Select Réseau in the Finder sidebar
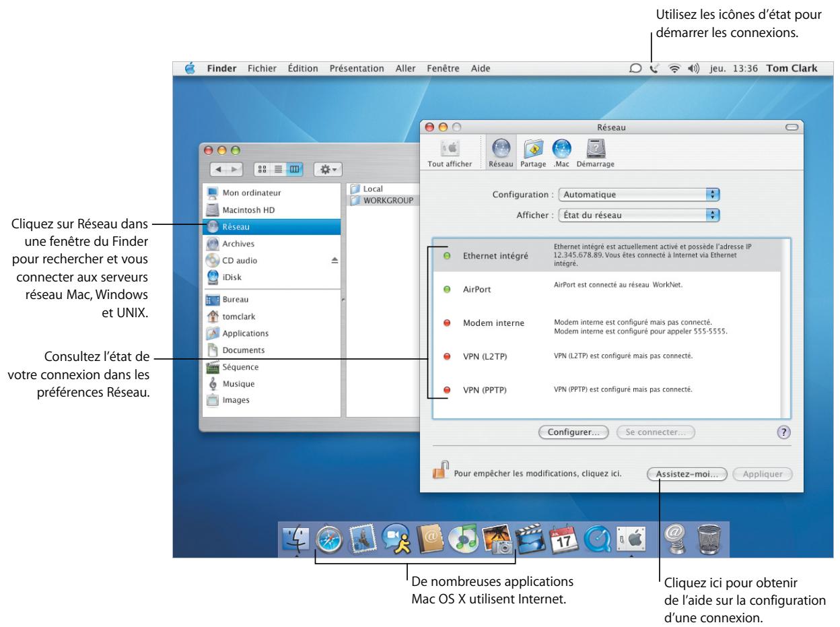Viewport: 840px width, 627px height. tap(272, 226)
